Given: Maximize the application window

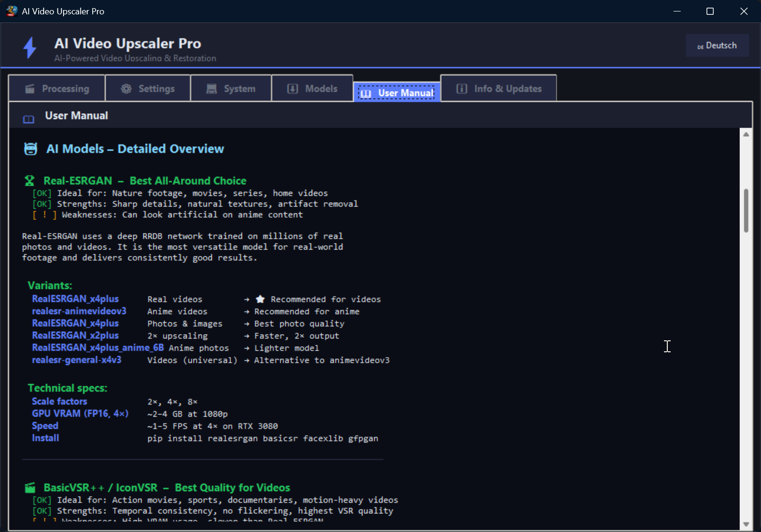Looking at the screenshot, I should (x=710, y=11).
